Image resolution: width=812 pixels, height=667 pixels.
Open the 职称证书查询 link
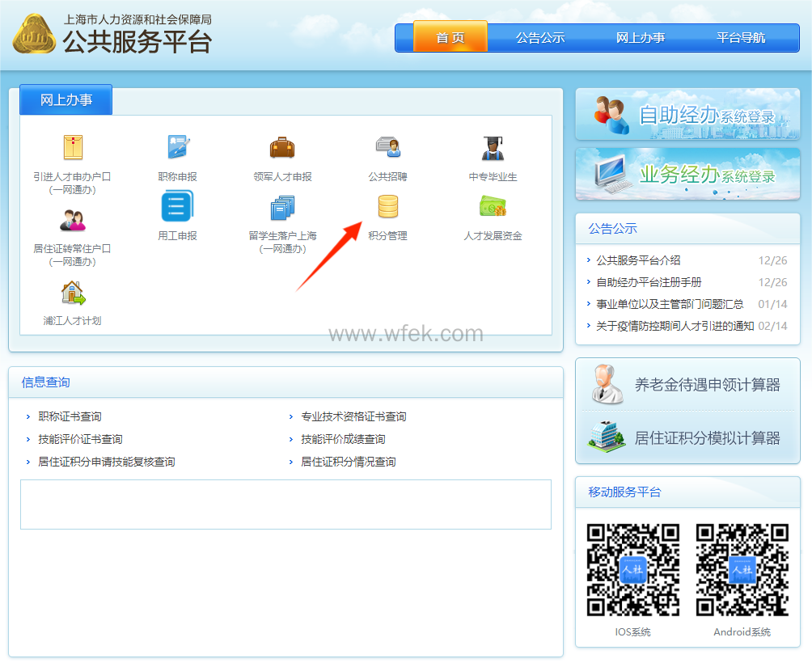(x=70, y=417)
